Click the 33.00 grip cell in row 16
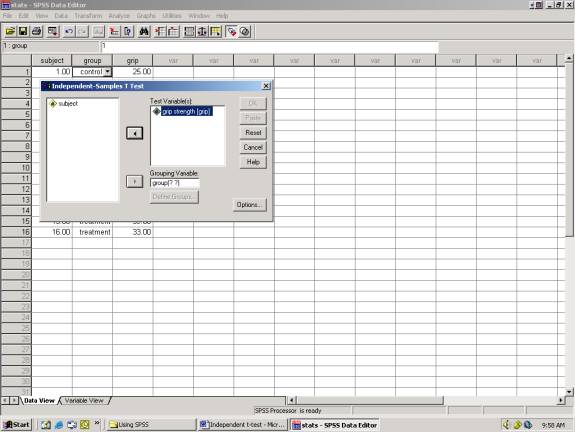 (x=133, y=232)
